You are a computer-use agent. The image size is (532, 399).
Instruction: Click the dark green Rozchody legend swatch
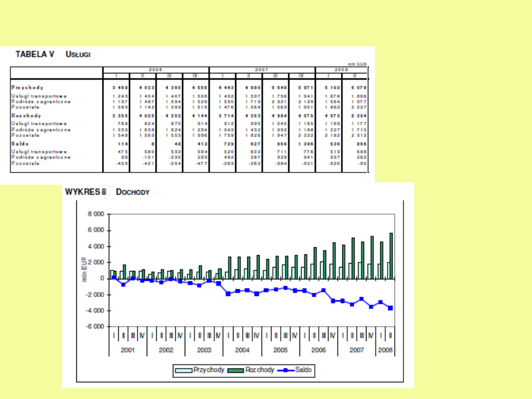coord(235,370)
